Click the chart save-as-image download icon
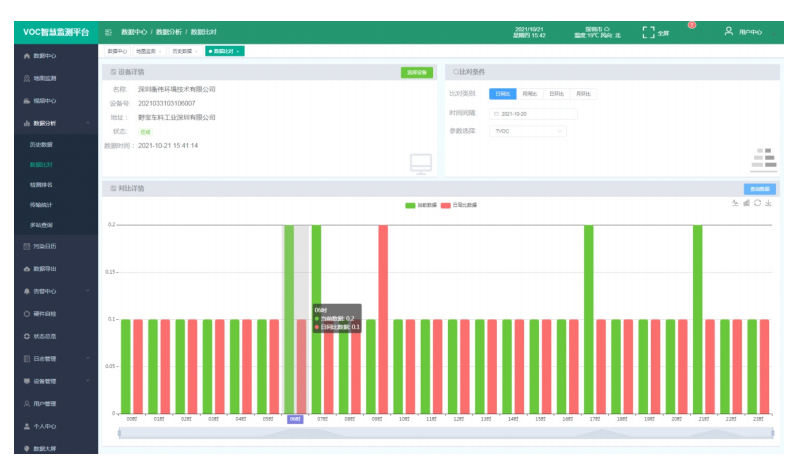The height and width of the screenshot is (470, 795). click(769, 203)
